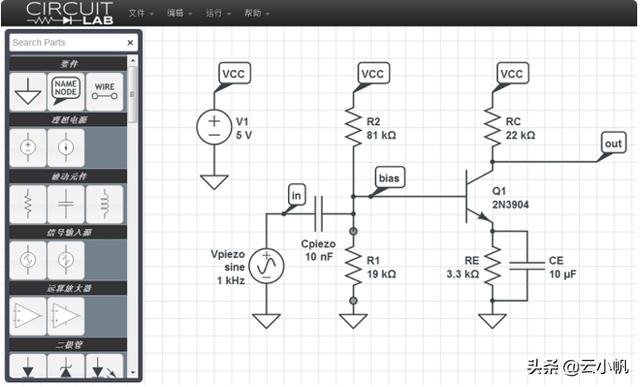Open the 编辑 menu dropdown
The height and width of the screenshot is (387, 640).
(179, 13)
